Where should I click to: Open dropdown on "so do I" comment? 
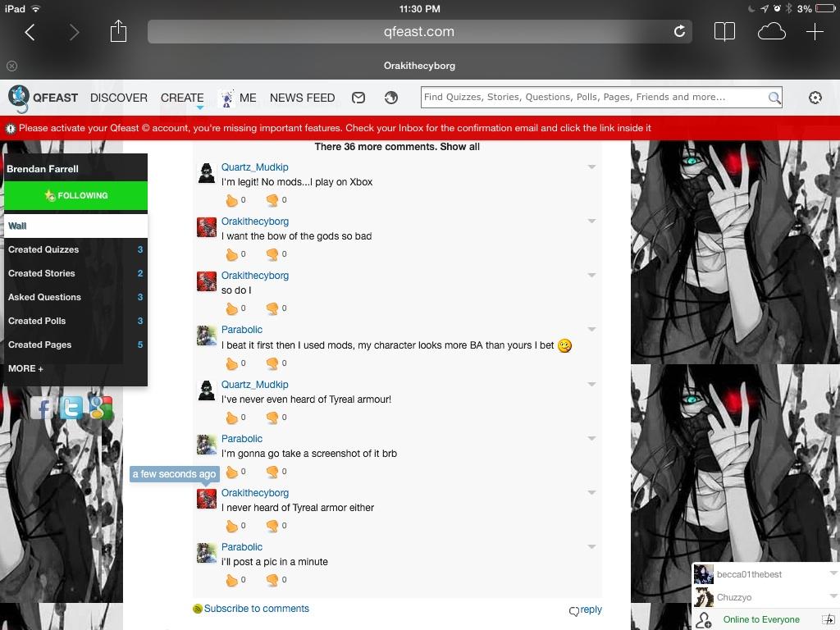point(591,276)
